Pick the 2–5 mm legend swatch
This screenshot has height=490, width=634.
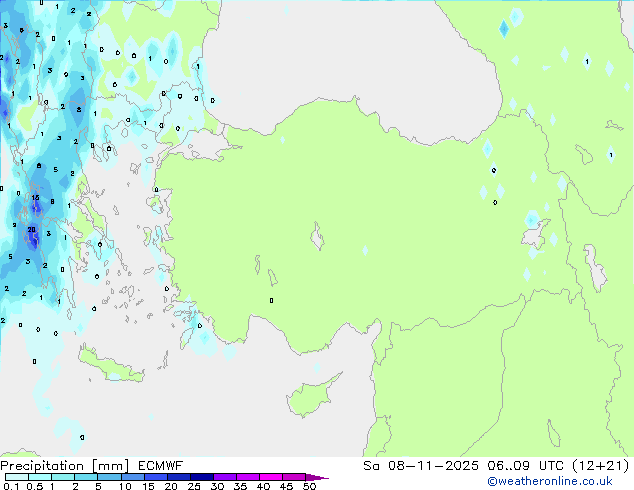[86, 477]
